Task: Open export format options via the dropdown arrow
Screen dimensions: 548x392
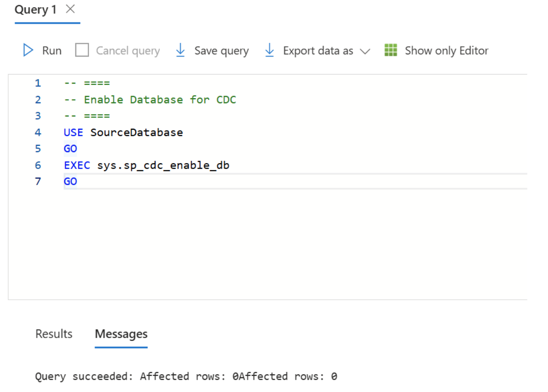Action: tap(365, 51)
